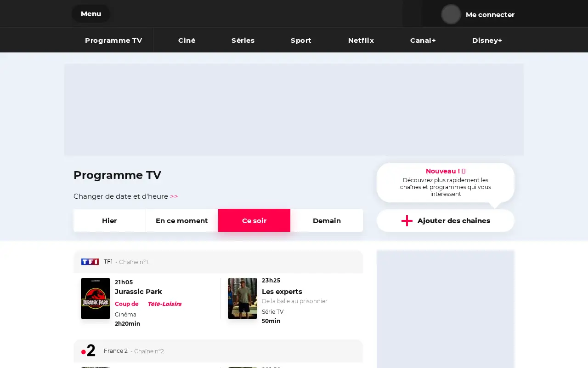Image resolution: width=588 pixels, height=368 pixels.
Task: Click the Cinéma genre label
Action: (125, 315)
